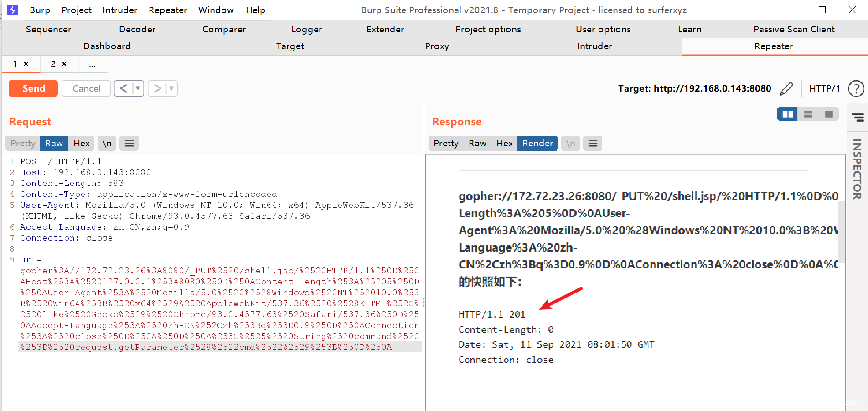Open help via the question mark icon
The width and height of the screenshot is (868, 411).
click(856, 88)
